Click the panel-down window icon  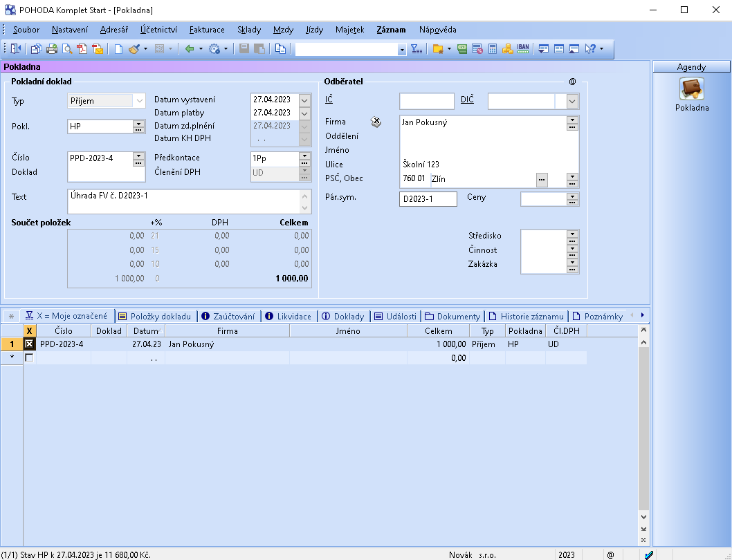click(543, 48)
